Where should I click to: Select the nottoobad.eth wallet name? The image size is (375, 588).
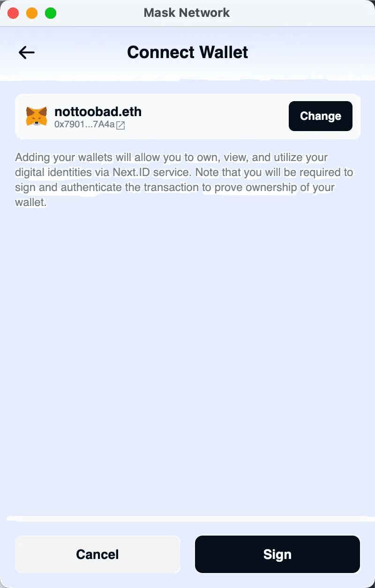[x=98, y=111]
